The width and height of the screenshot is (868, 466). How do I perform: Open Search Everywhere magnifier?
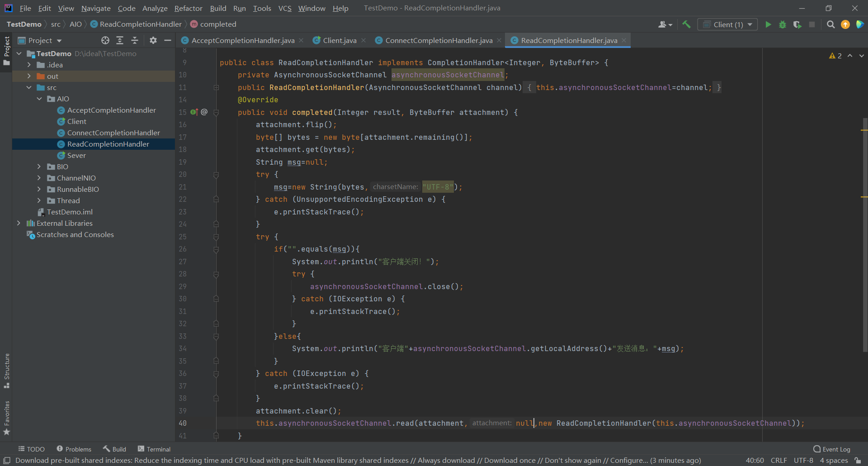pos(830,24)
